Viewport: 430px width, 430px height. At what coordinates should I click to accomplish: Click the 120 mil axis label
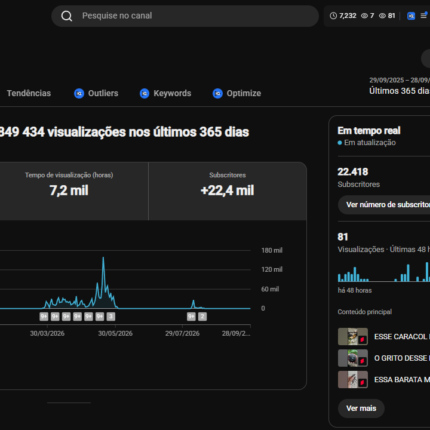[272, 269]
